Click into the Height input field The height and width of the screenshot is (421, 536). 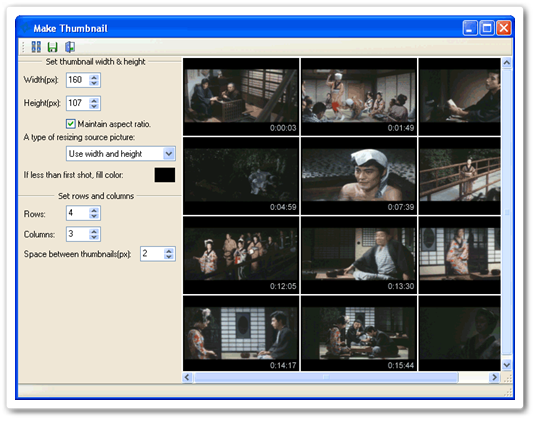pyautogui.click(x=78, y=103)
